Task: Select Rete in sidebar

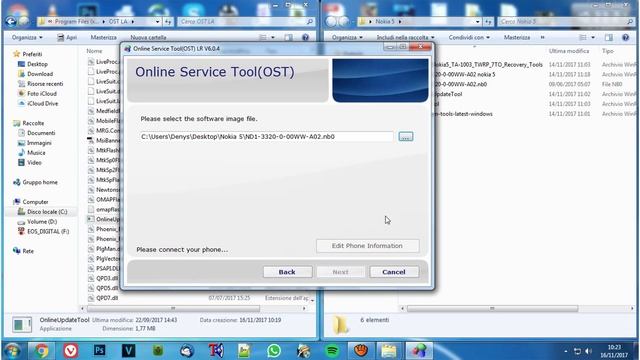Action: click(x=28, y=251)
